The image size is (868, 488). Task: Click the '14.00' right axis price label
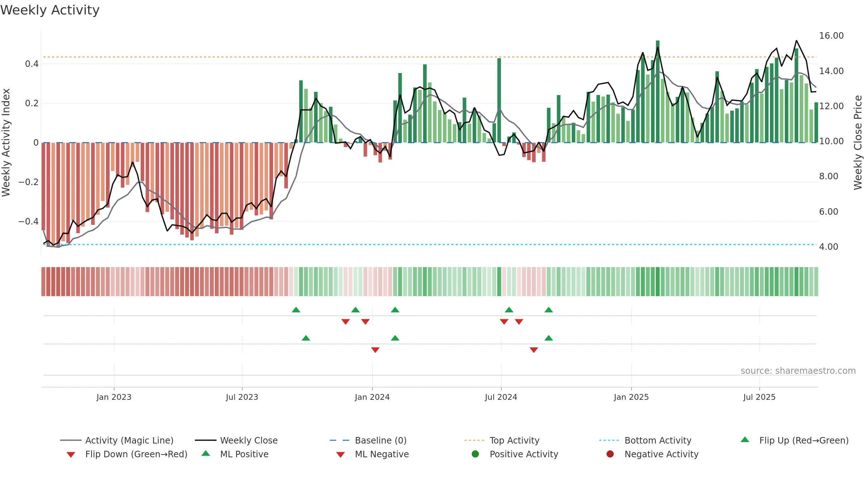pos(831,71)
